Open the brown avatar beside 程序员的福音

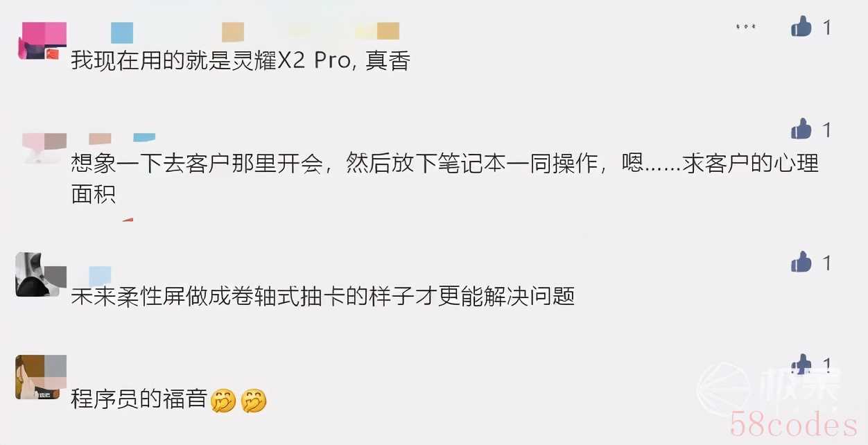(x=41, y=377)
